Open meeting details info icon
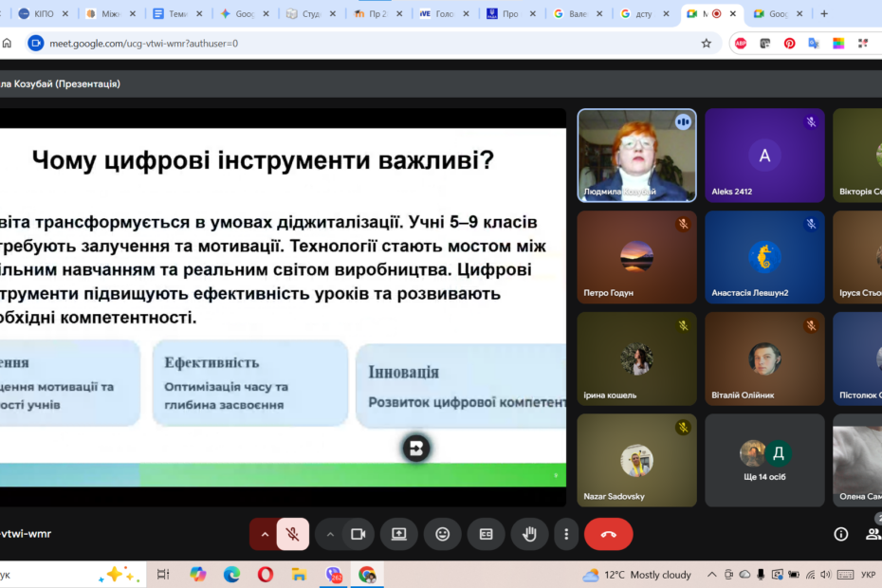This screenshot has width=882, height=588. tap(840, 534)
